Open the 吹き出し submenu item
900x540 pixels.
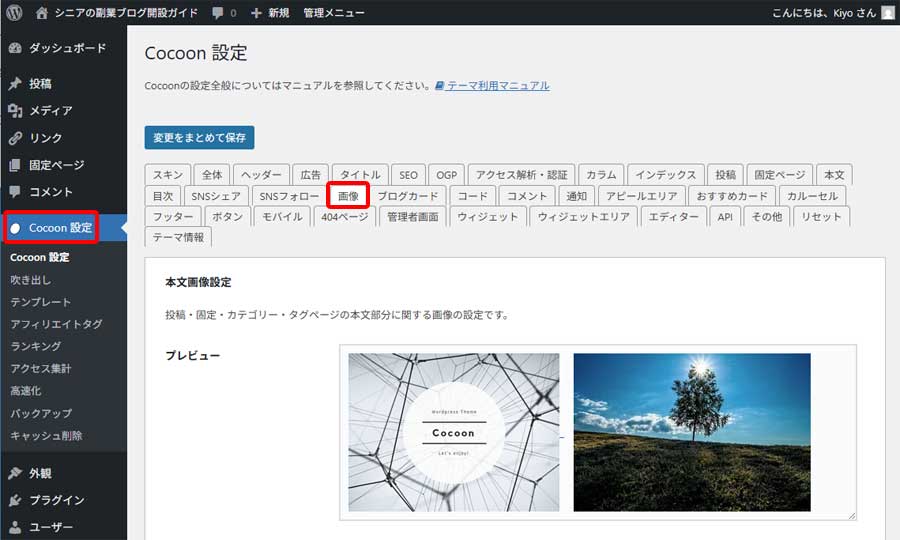30,280
